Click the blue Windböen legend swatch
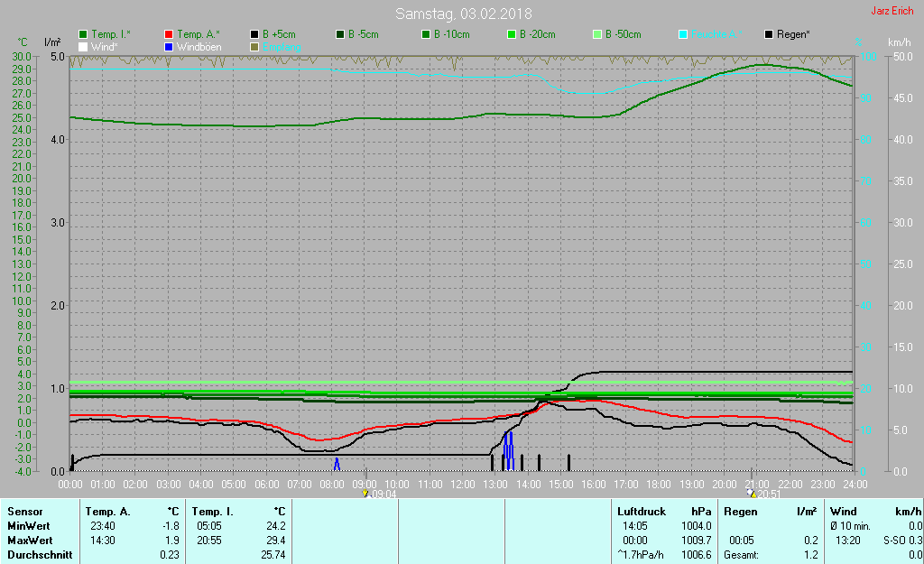Screen dimensions: 924x564 [x=169, y=47]
